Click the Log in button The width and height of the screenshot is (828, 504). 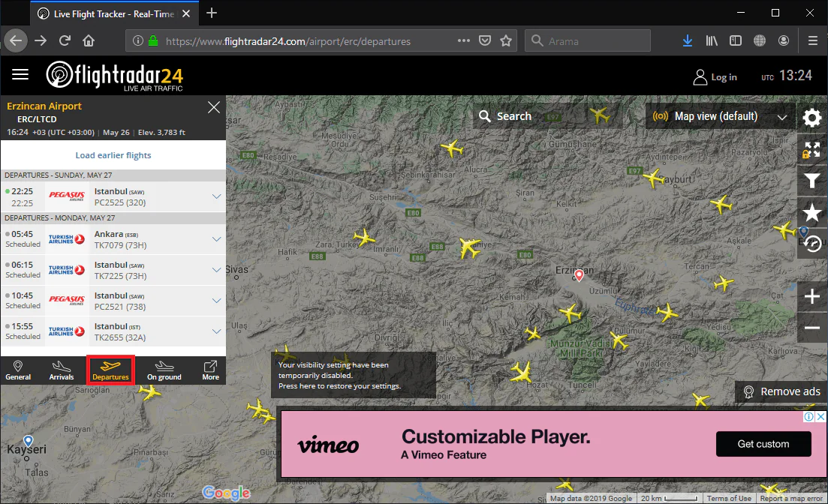715,76
